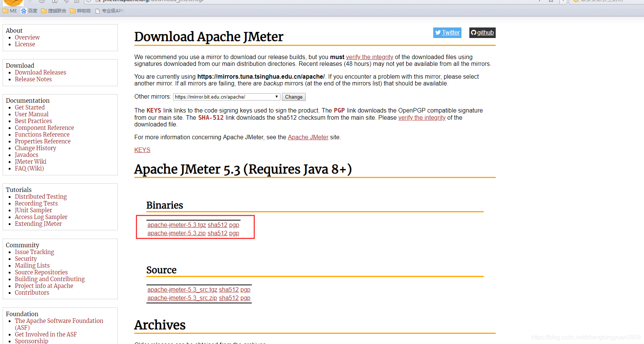Viewport: 644px width, 344px height.
Task: Open pgp link for apache-jmeter-5.3_src.zip
Action: [245, 298]
